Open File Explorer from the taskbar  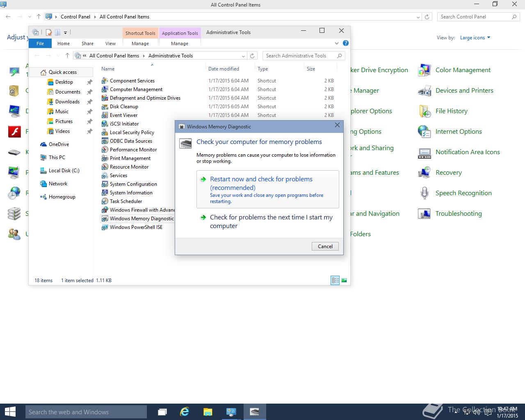208,412
